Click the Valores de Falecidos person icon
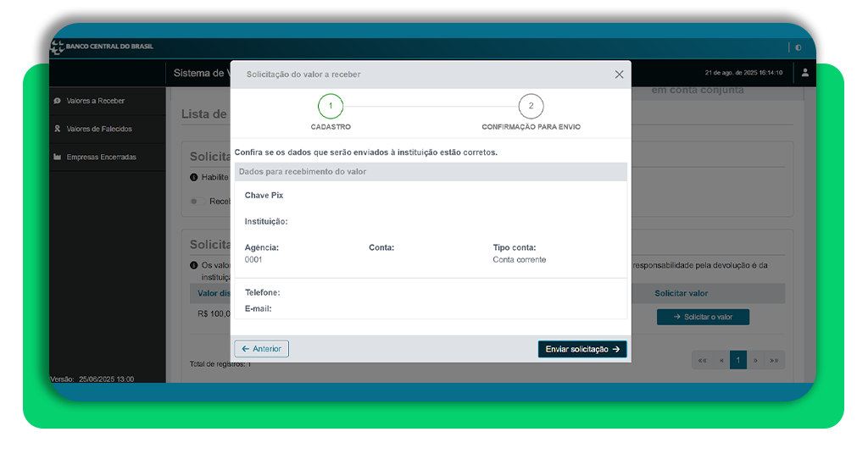The height and width of the screenshot is (454, 868). (x=57, y=129)
